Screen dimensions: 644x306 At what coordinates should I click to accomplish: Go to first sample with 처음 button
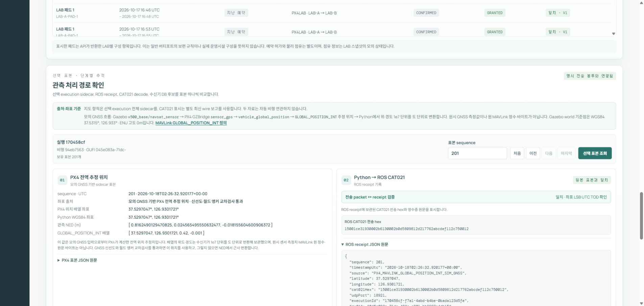click(517, 153)
